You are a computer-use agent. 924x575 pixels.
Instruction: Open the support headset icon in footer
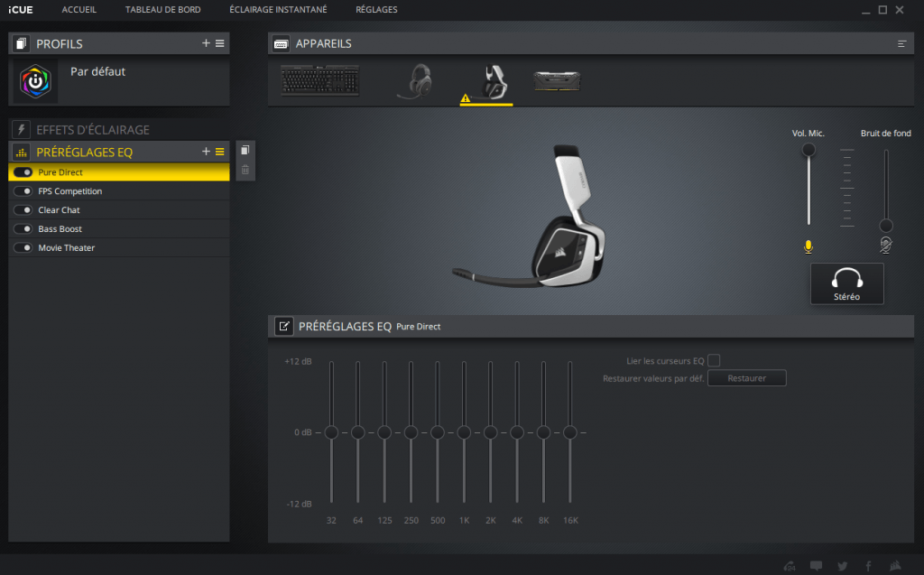point(790,566)
